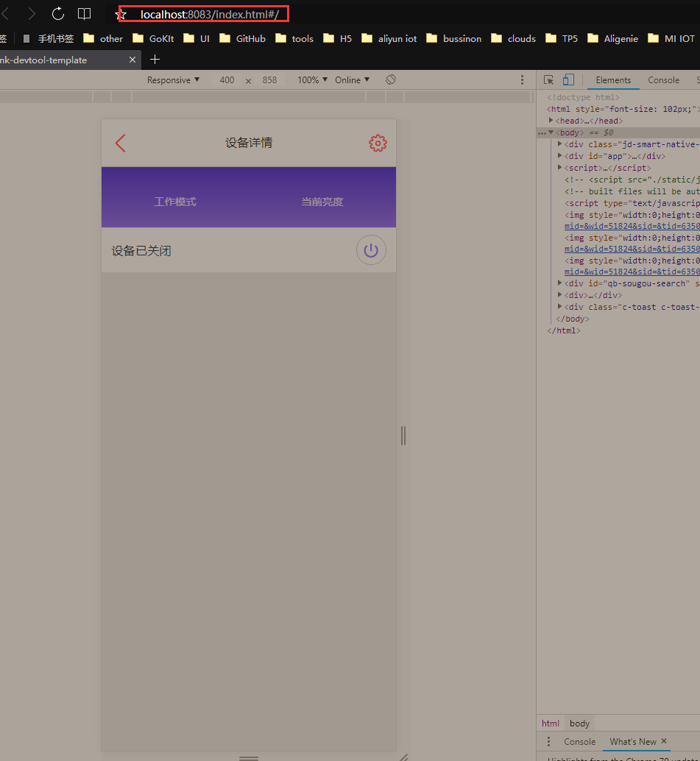The width and height of the screenshot is (700, 761).
Task: Click the body breadcrumb at DevTools bottom
Action: (579, 723)
